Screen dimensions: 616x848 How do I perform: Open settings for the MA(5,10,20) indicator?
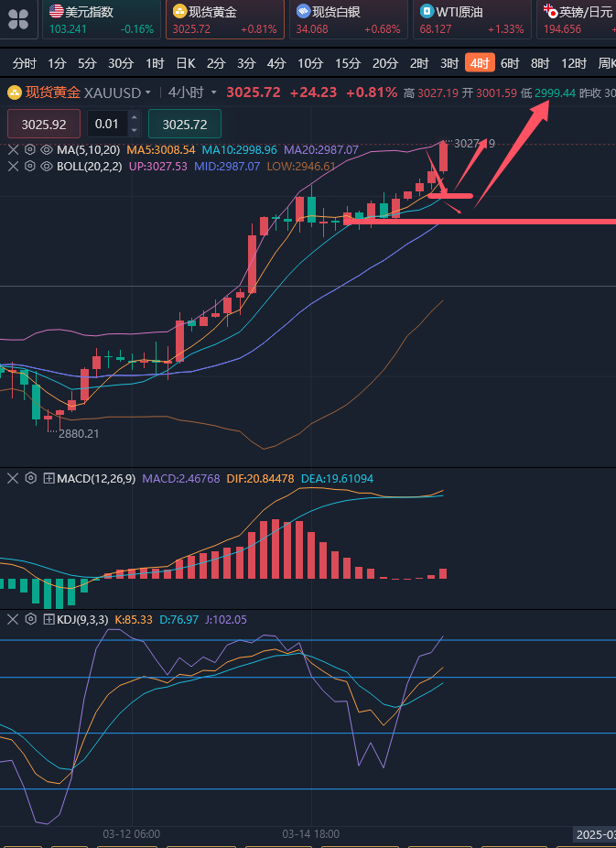29,150
